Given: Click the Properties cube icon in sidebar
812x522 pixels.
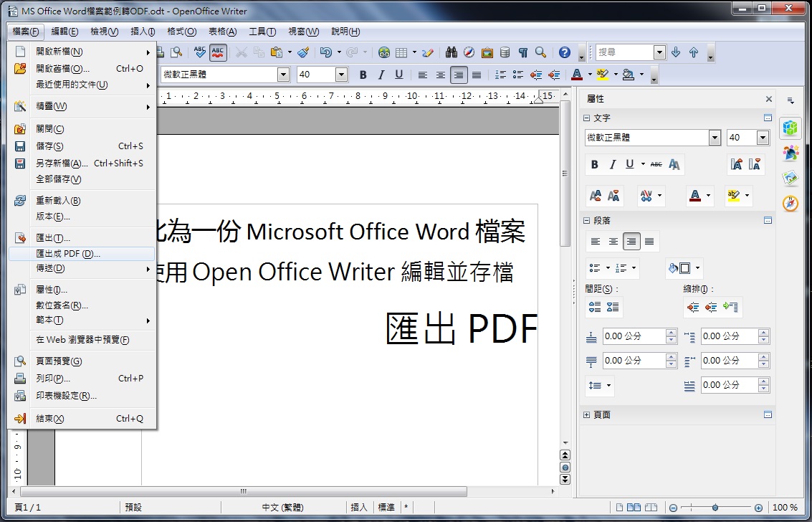Looking at the screenshot, I should (x=790, y=128).
